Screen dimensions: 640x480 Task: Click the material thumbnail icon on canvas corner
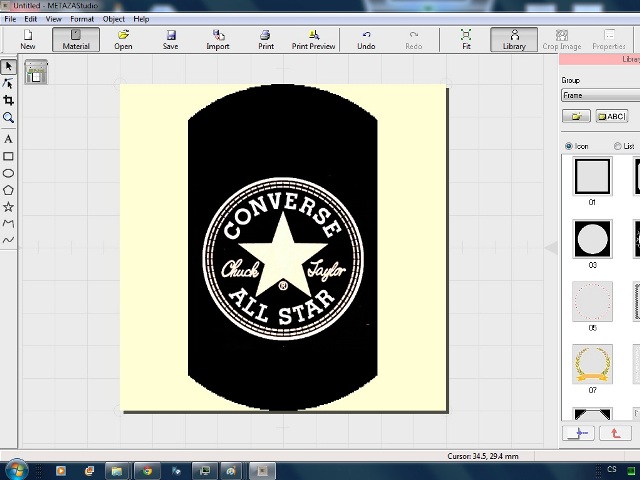coord(36,72)
